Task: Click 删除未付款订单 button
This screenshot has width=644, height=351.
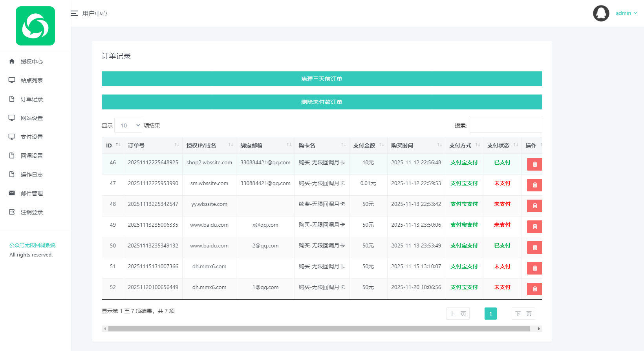Action: 322,102
